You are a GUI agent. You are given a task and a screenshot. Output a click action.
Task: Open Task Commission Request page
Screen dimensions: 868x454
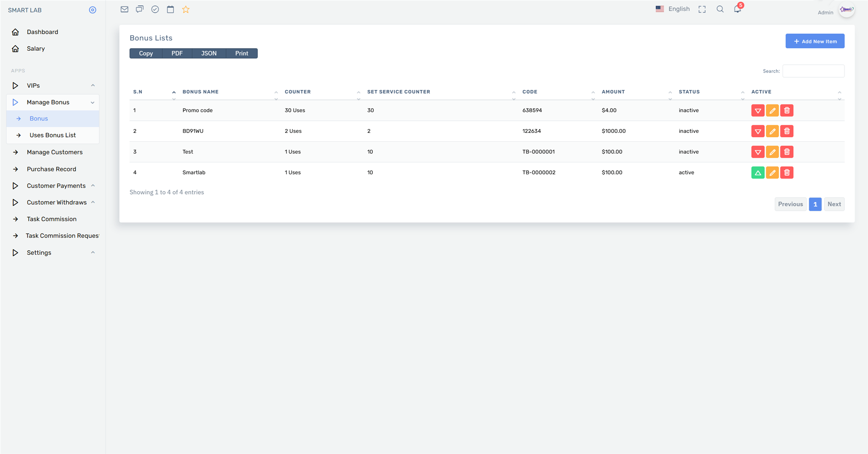tap(53, 235)
